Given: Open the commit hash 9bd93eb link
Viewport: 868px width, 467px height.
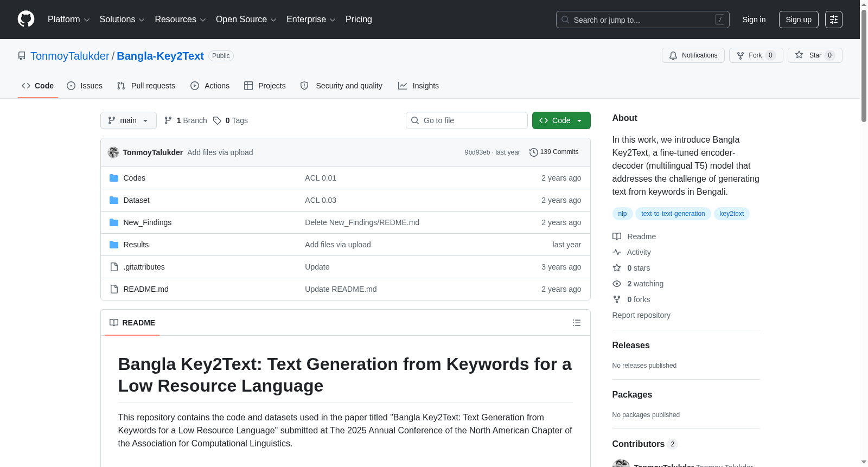Looking at the screenshot, I should point(477,152).
